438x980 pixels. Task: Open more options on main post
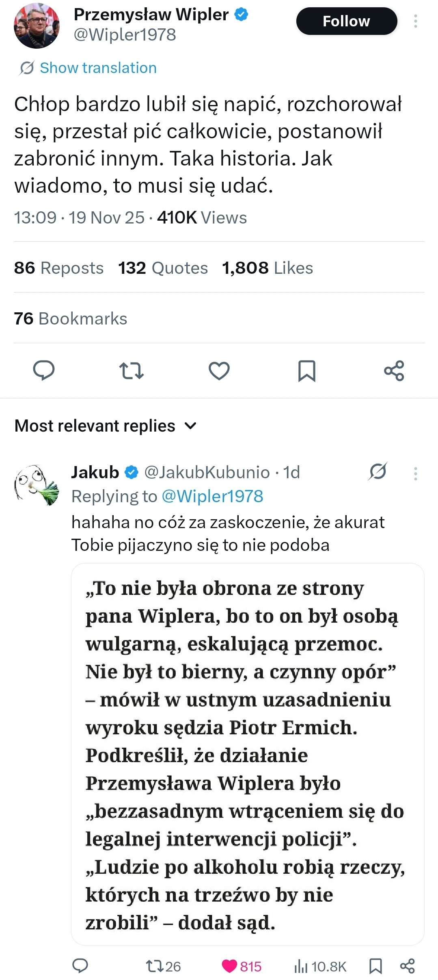pyautogui.click(x=415, y=21)
